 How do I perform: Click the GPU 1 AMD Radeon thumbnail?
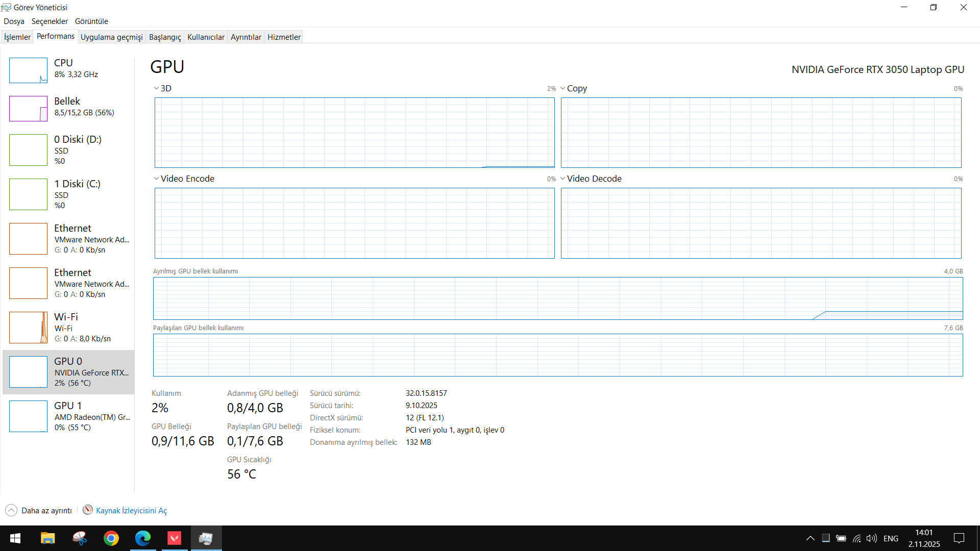28,416
